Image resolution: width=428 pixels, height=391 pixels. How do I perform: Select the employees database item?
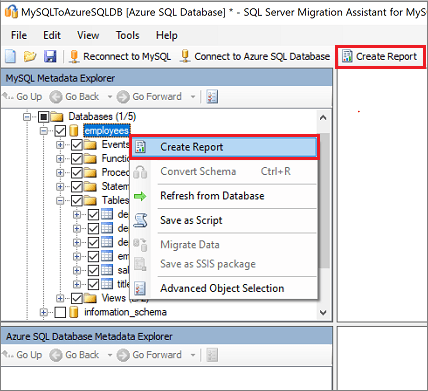(x=107, y=131)
